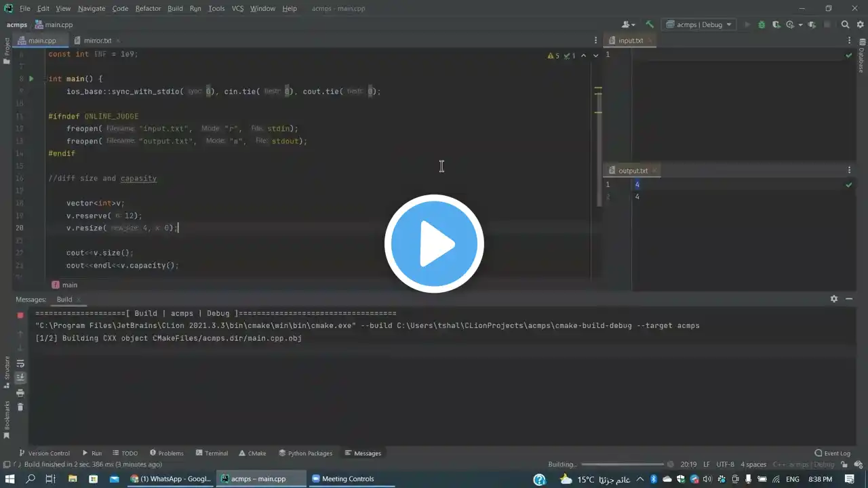Image resolution: width=868 pixels, height=488 pixels.
Task: Play the video with the center play button
Action: click(x=434, y=243)
